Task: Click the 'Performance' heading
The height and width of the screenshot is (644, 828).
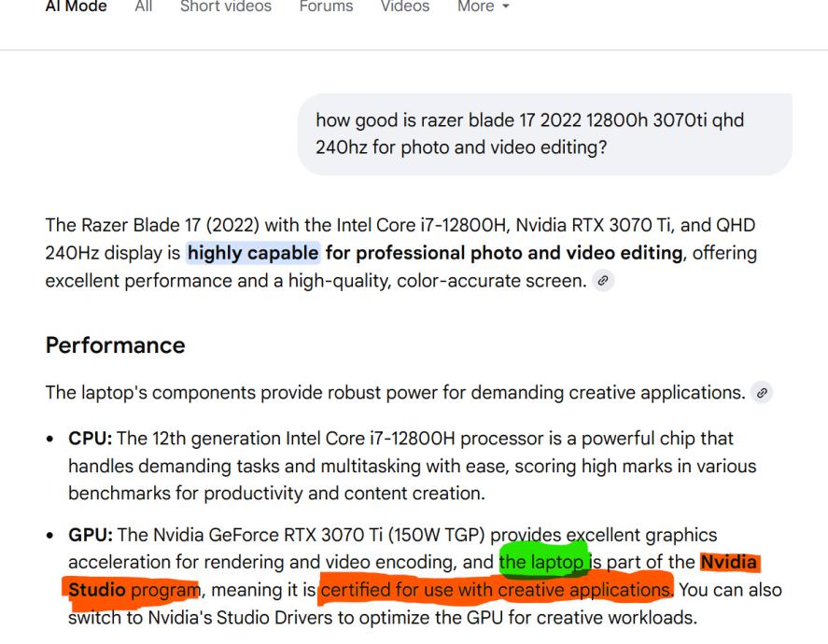Action: [115, 345]
